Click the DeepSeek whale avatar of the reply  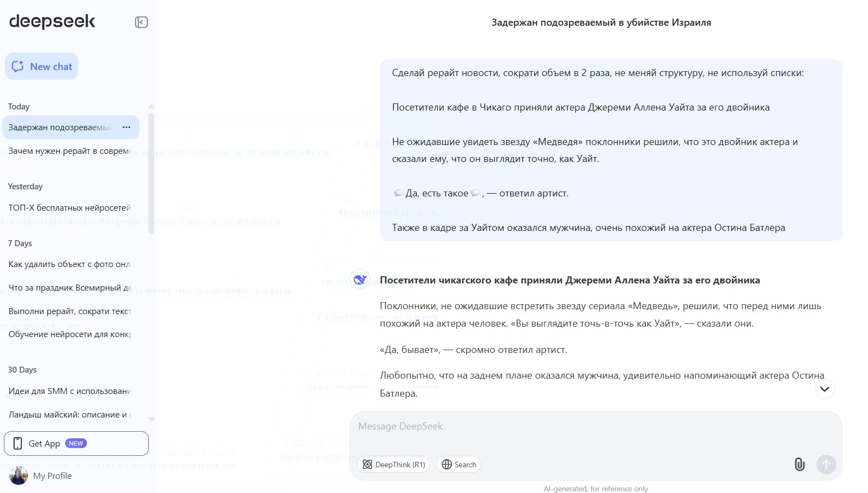click(360, 280)
